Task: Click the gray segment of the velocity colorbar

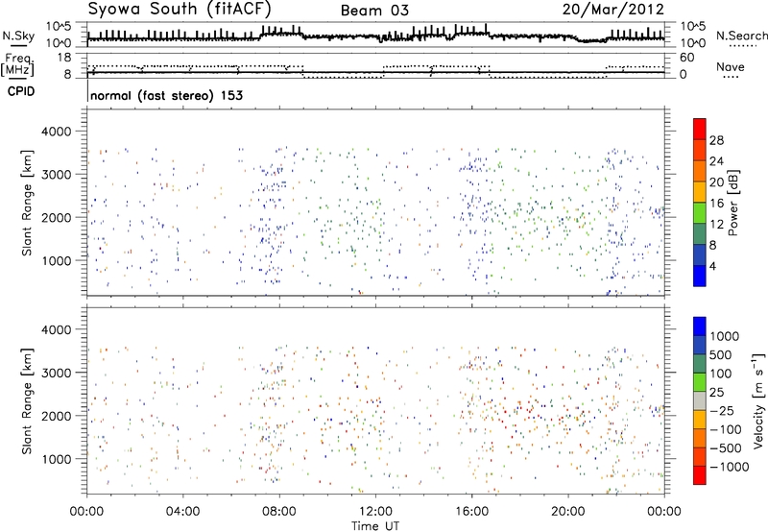Action: click(700, 400)
